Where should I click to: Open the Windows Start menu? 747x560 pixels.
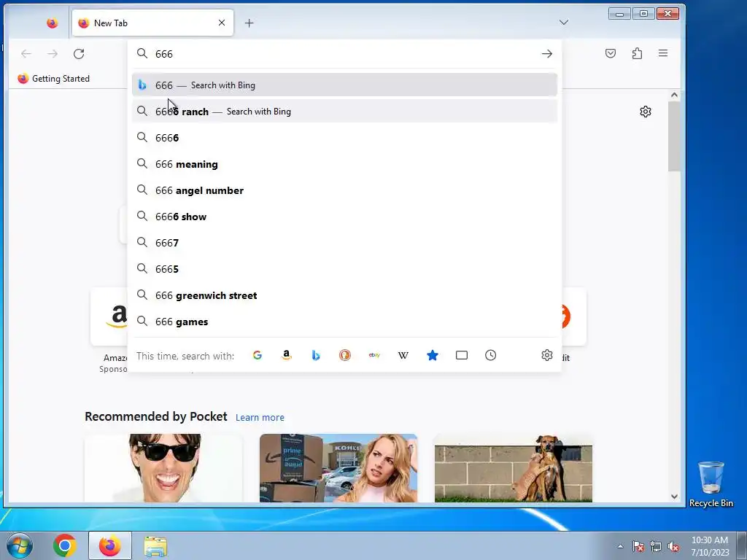20,545
